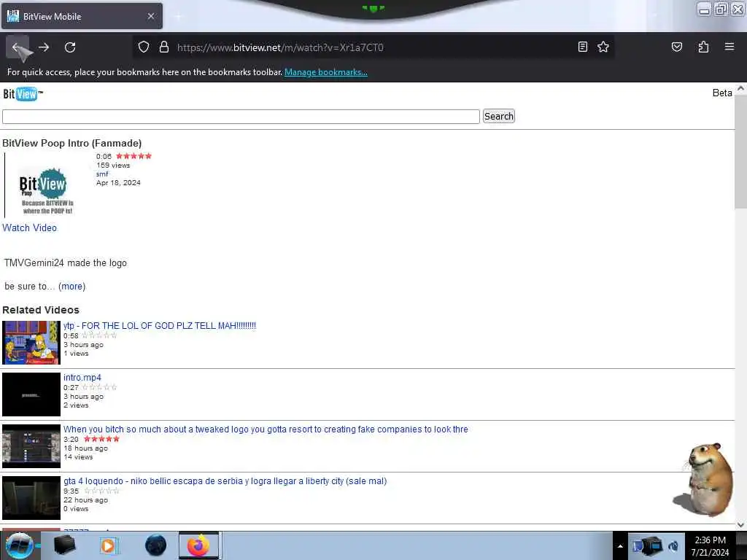Click the scrollbar down arrow
Screen dimensions: 747x560
point(740,525)
